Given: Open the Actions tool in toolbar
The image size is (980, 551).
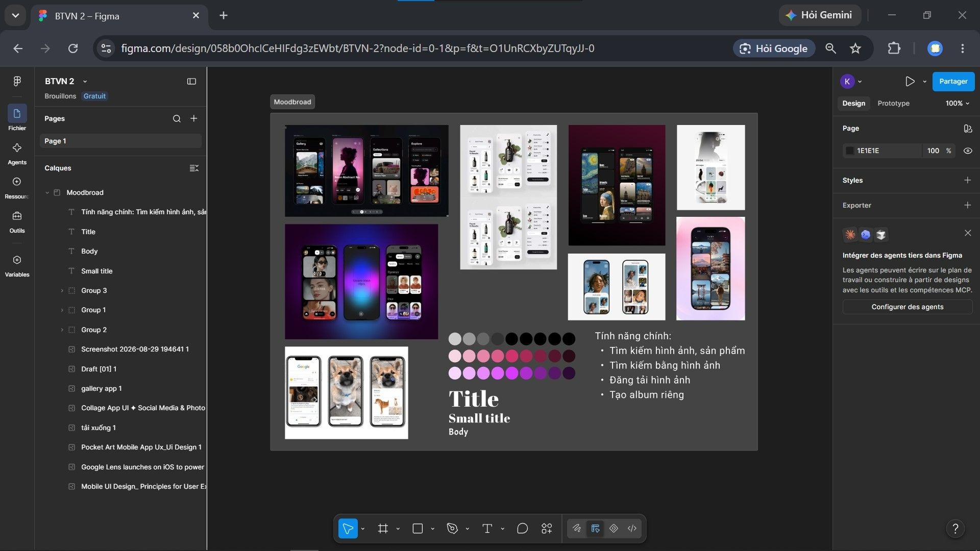Looking at the screenshot, I should point(547,529).
